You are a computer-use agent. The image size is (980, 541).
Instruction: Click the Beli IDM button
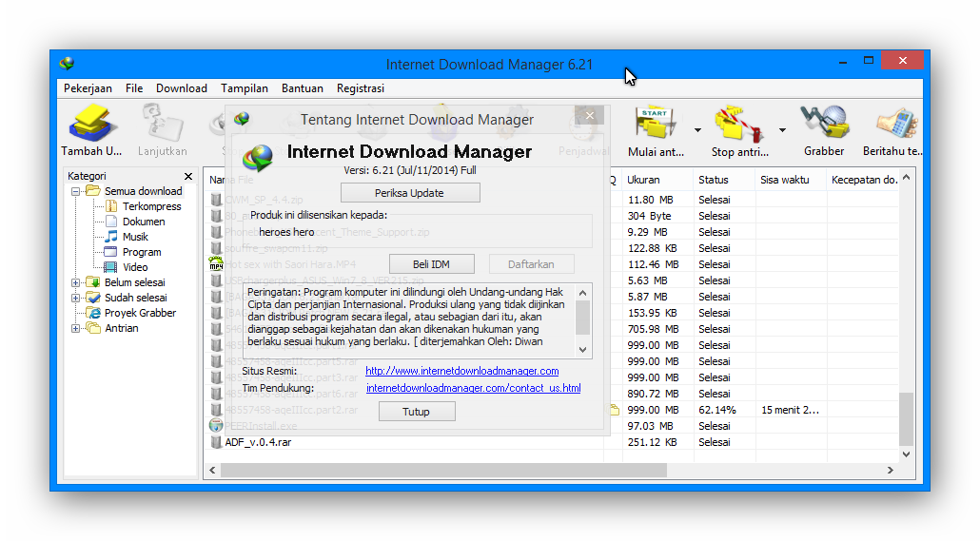(431, 264)
